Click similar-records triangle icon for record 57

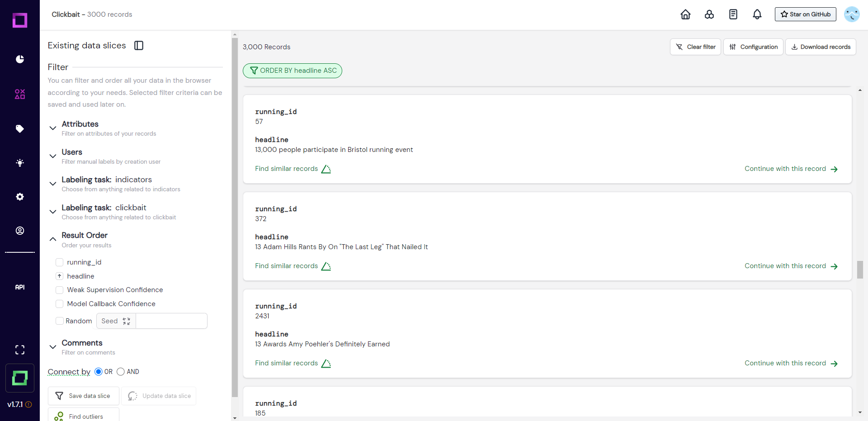point(326,169)
